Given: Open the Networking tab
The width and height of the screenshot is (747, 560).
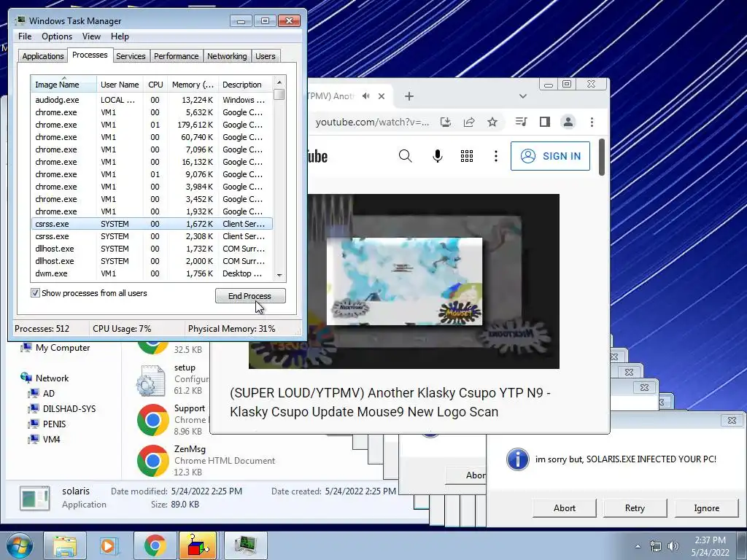Looking at the screenshot, I should point(227,56).
